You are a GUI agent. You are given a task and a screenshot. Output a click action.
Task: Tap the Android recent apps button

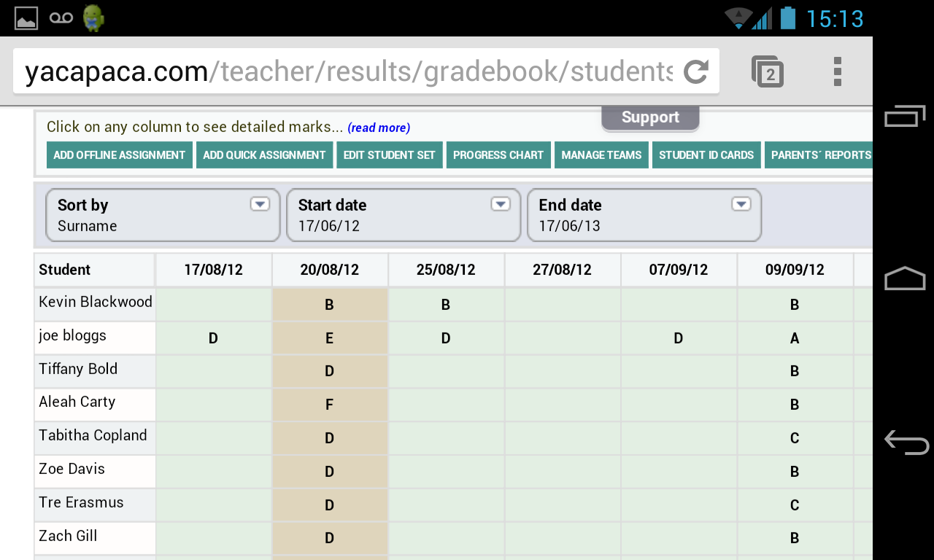point(906,116)
